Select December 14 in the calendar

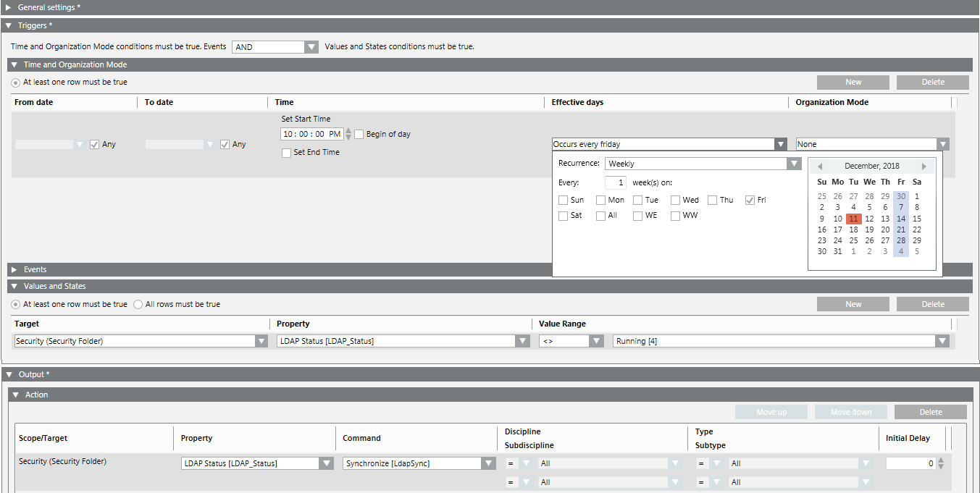[x=900, y=219]
